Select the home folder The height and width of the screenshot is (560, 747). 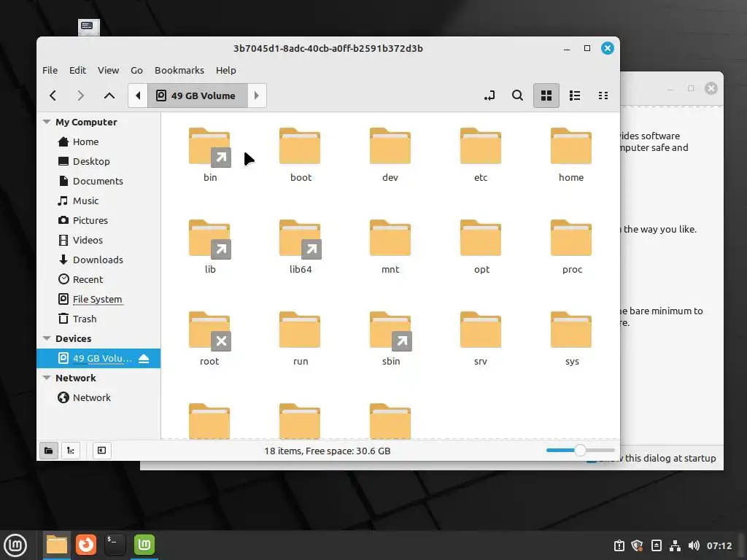pos(571,155)
